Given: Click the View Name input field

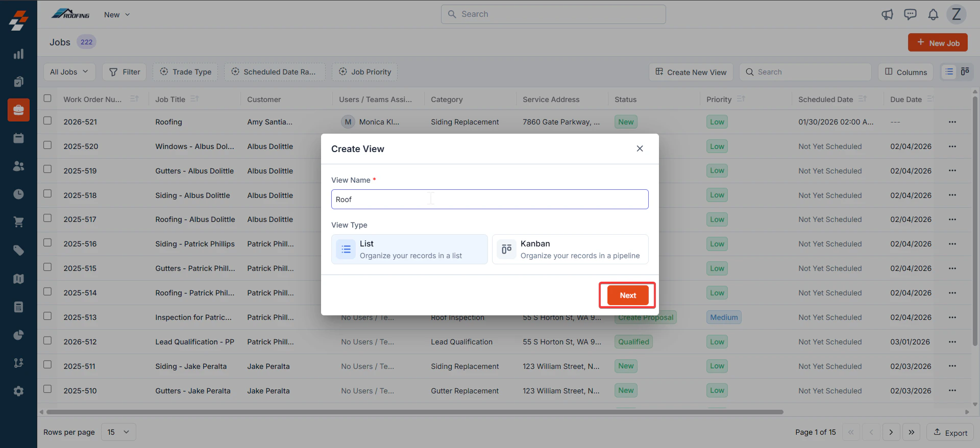Looking at the screenshot, I should coord(490,200).
